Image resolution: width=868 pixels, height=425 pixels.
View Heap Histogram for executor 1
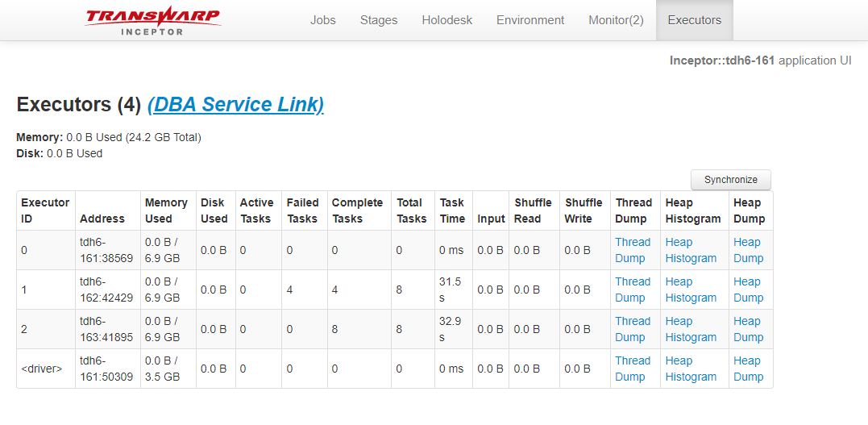[x=691, y=290]
